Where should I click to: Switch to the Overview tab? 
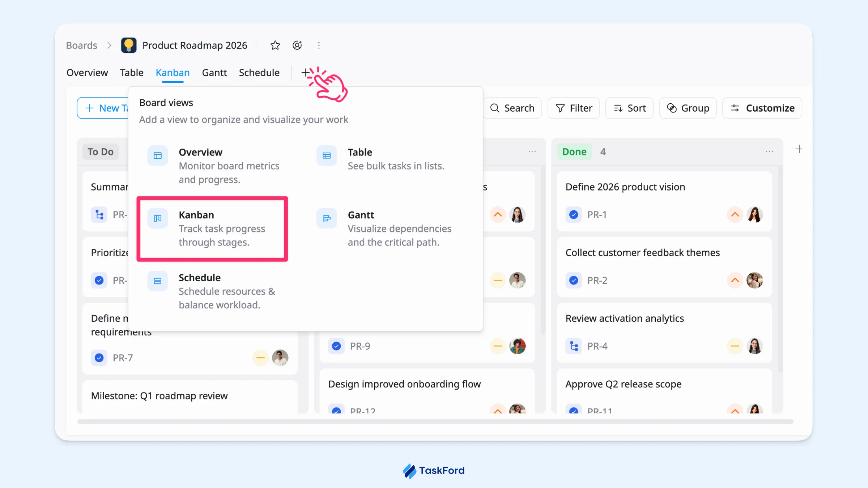pos(87,73)
